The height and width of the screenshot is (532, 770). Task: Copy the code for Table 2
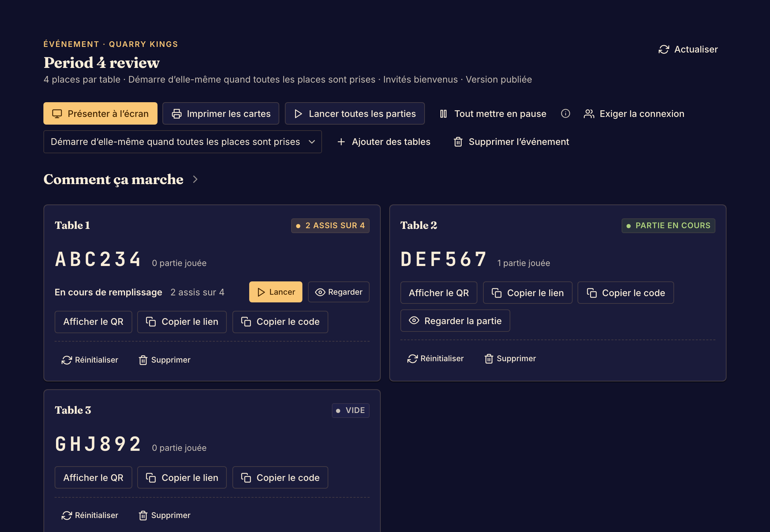tap(626, 293)
